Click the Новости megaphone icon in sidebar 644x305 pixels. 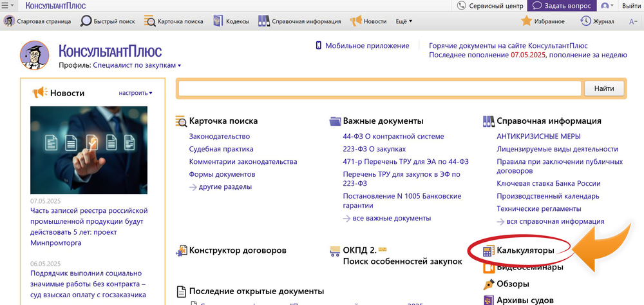tap(40, 92)
